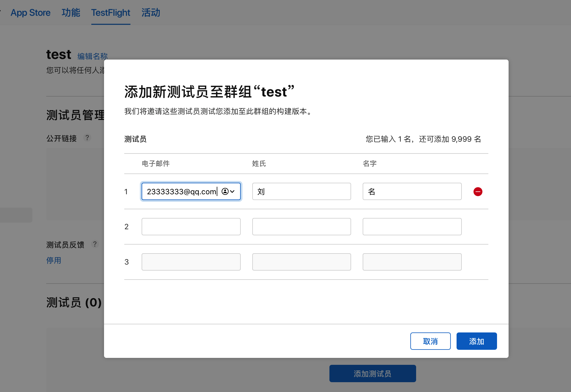Click row 1 姓氏 field containing 刘

tap(301, 191)
